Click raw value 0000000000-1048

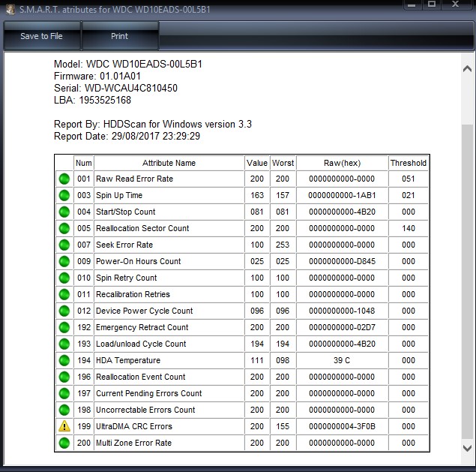click(342, 311)
